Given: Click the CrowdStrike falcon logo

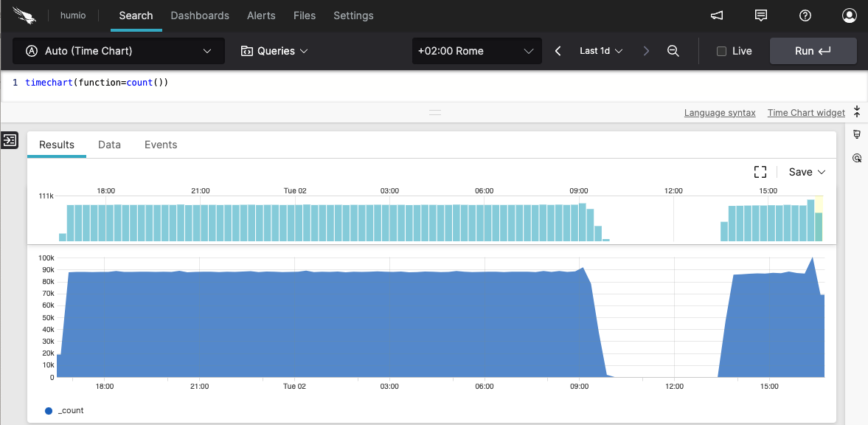Looking at the screenshot, I should (x=24, y=15).
